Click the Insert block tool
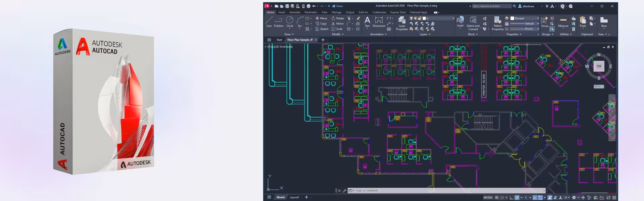Viewport: 644px width, 201px height. click(x=460, y=22)
